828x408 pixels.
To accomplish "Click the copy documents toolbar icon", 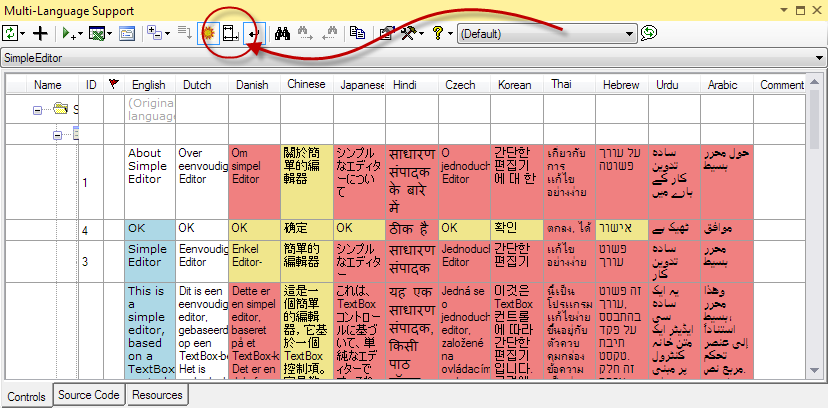I will [x=358, y=33].
